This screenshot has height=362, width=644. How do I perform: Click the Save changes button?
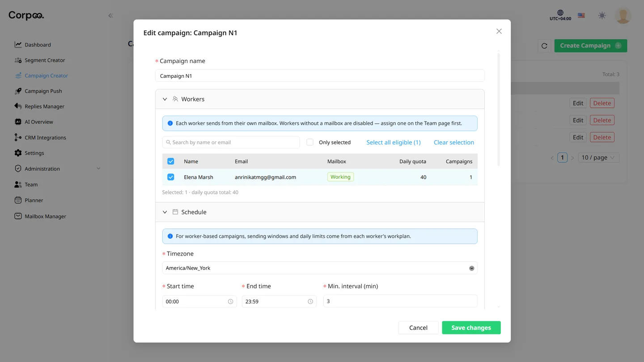click(x=471, y=328)
